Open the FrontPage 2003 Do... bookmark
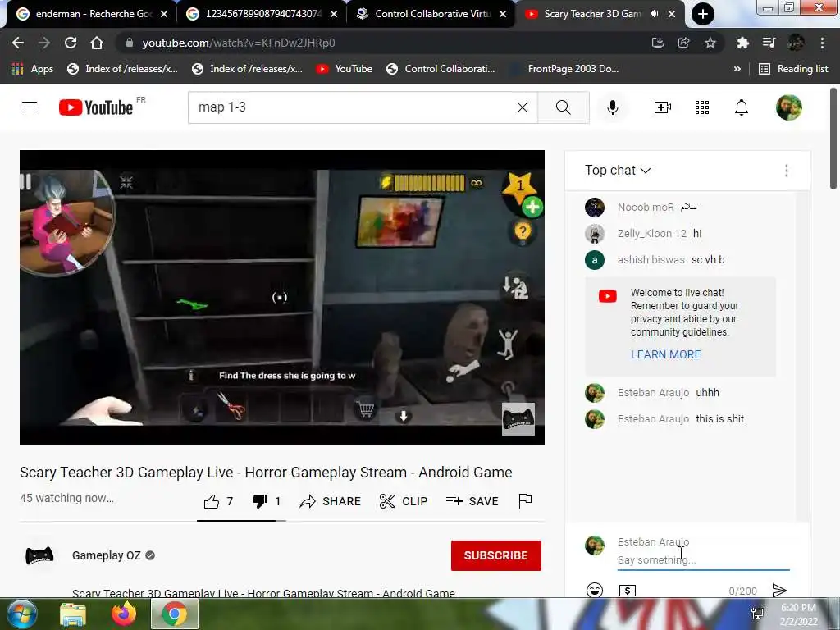This screenshot has width=840, height=630. pyautogui.click(x=564, y=69)
